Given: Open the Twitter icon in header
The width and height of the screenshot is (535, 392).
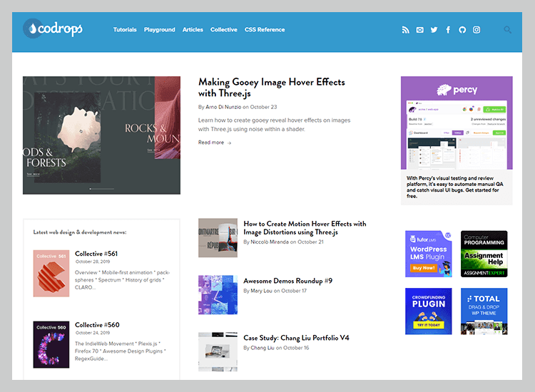Looking at the screenshot, I should coord(434,30).
